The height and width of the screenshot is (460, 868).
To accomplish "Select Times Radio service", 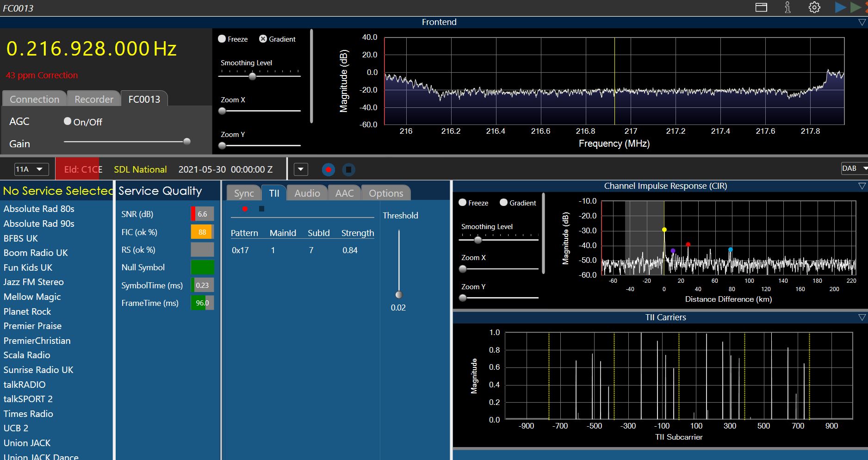I will 28,414.
